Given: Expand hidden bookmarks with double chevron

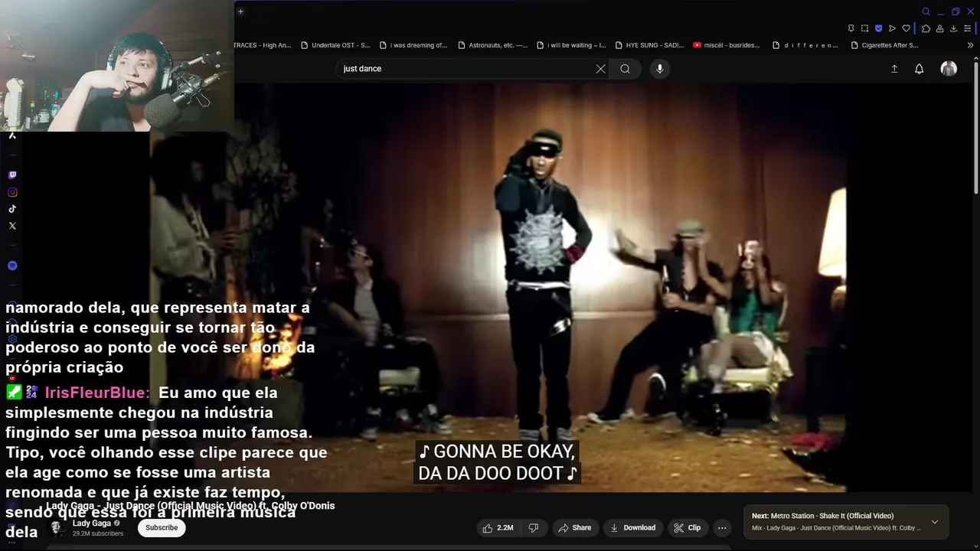Looking at the screenshot, I should tap(971, 45).
